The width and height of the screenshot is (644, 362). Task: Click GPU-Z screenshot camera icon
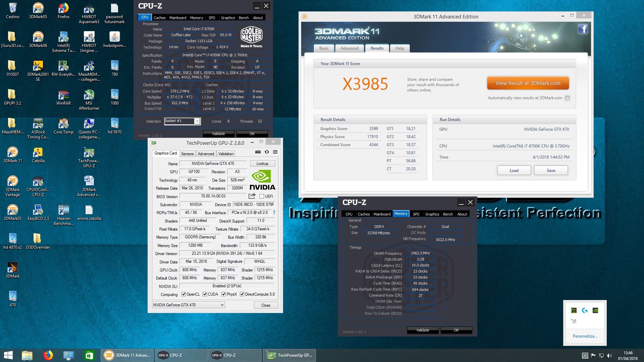258,152
